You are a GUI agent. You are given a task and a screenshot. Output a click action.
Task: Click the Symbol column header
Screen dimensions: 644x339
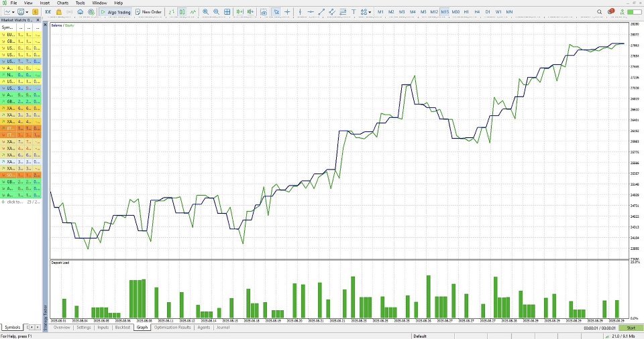point(8,27)
